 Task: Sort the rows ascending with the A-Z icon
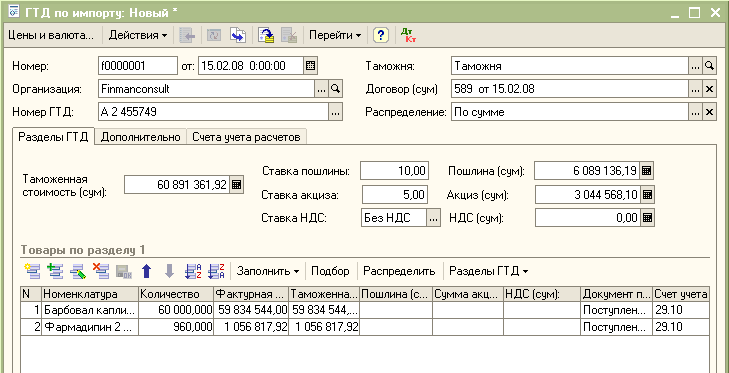coord(192,271)
